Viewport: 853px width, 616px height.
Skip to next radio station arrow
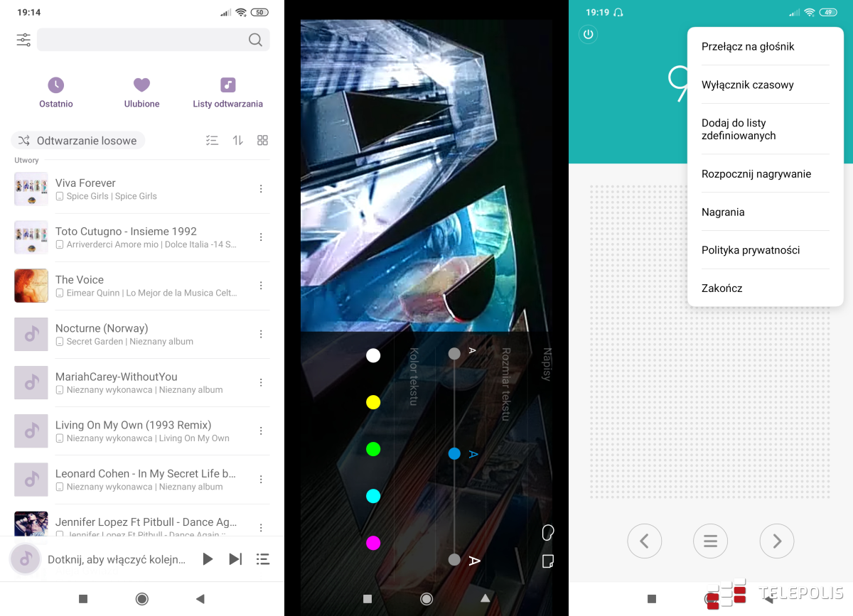pos(776,541)
